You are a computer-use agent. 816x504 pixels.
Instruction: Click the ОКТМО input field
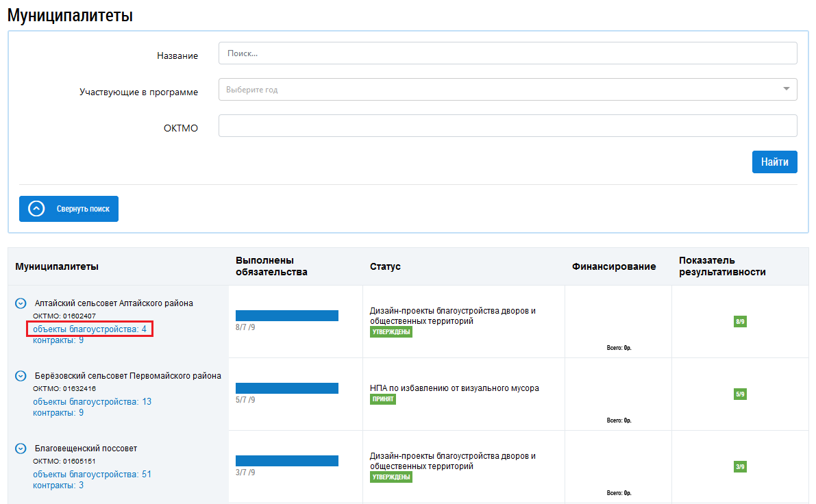(x=507, y=126)
